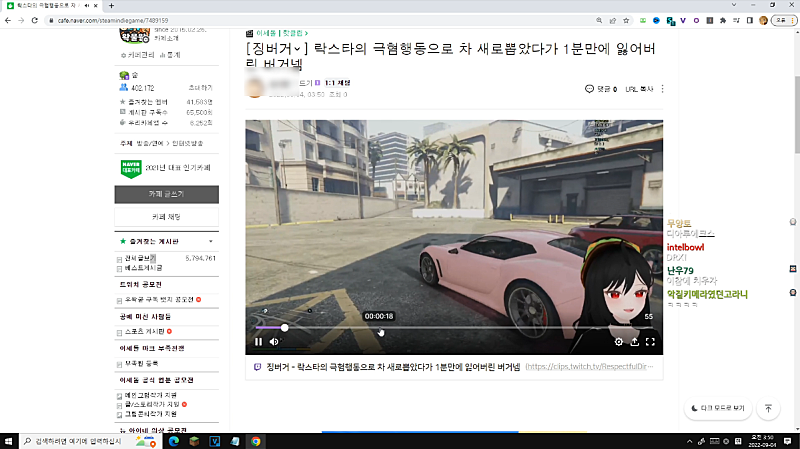Pause the Twitch clip video
Viewport: 800px width, 449px height.
[258, 342]
